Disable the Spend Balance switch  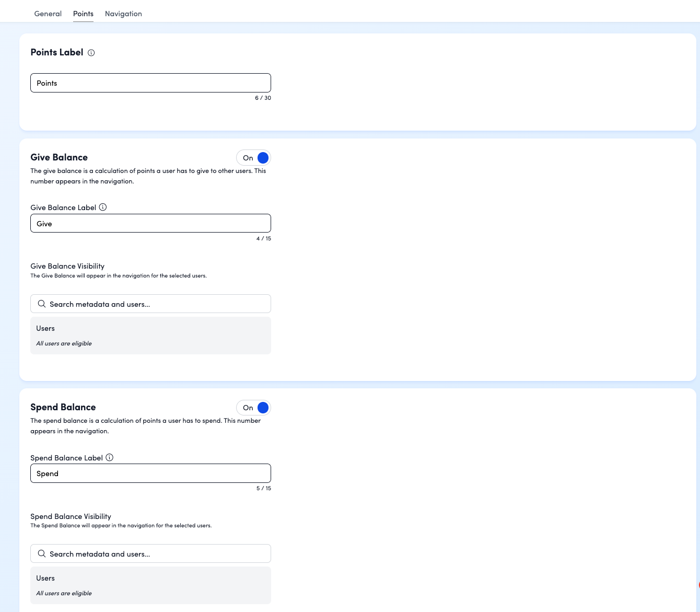click(x=254, y=408)
